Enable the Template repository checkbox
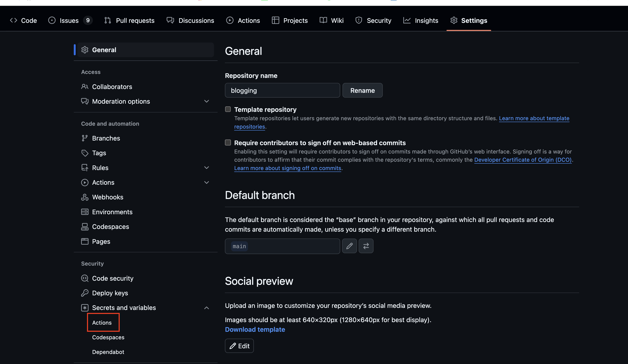 pos(228,109)
